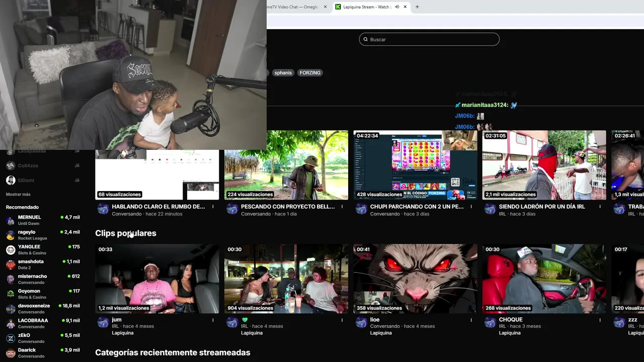
Task: Click the first JM06b username in chat
Action: [464, 116]
